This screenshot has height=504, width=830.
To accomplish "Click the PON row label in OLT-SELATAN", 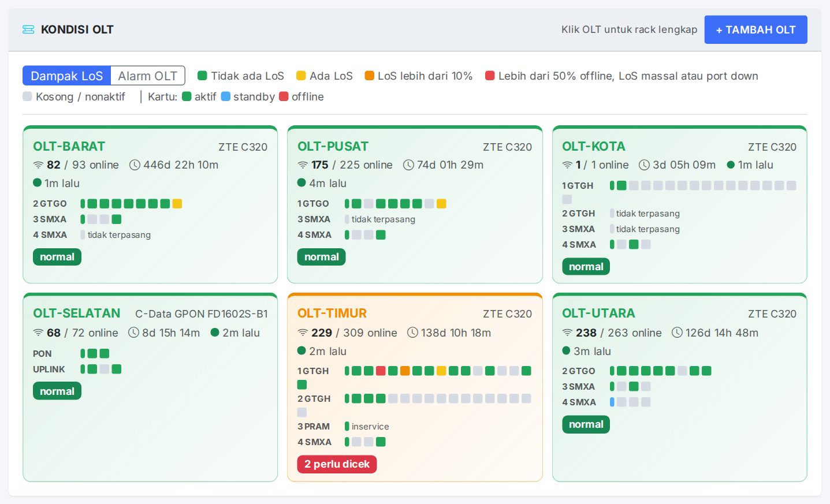I will point(42,353).
